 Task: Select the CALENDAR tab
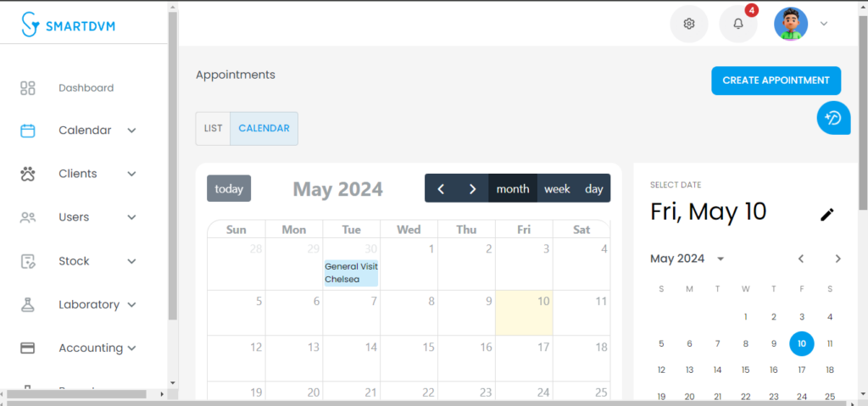(x=264, y=129)
